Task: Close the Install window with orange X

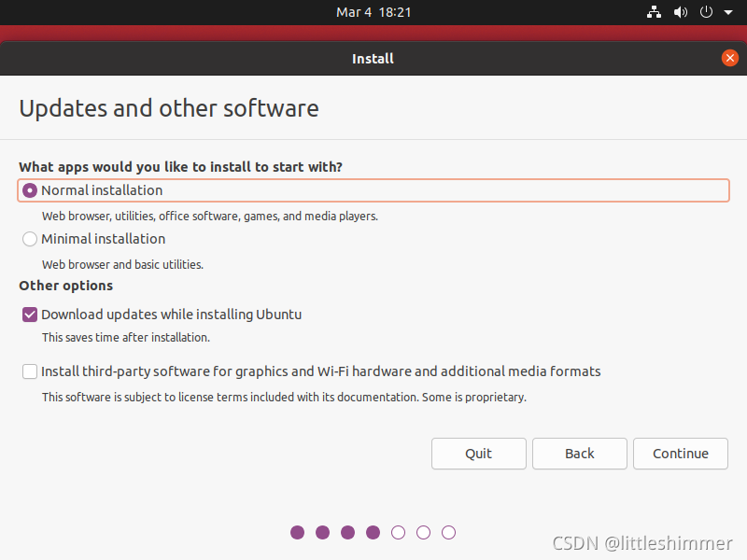Action: (730, 58)
